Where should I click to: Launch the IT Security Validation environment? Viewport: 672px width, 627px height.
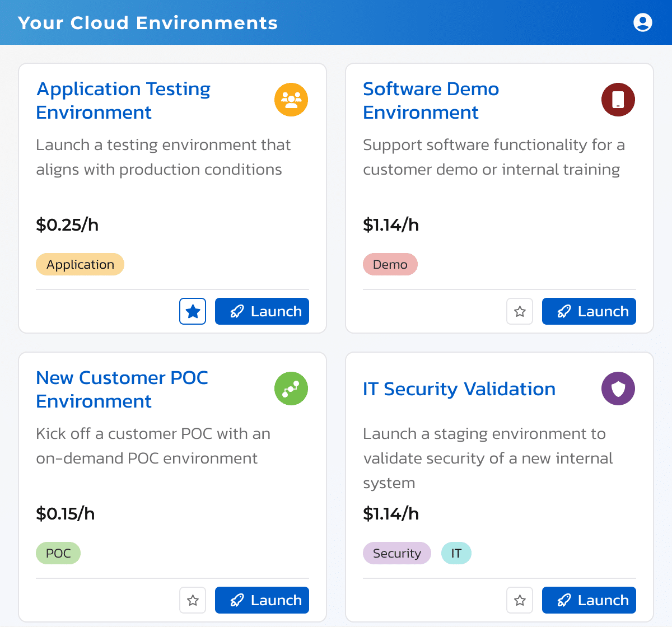point(589,600)
